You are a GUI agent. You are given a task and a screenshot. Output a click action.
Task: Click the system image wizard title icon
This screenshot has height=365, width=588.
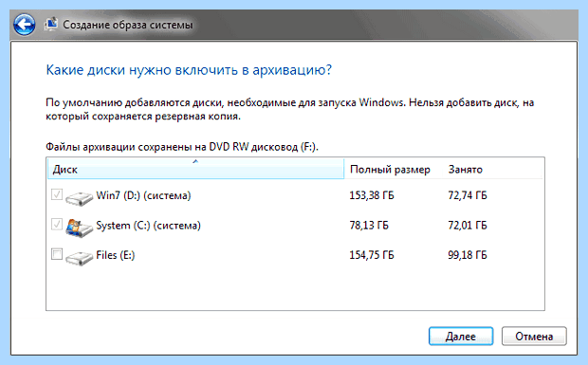tap(51, 25)
